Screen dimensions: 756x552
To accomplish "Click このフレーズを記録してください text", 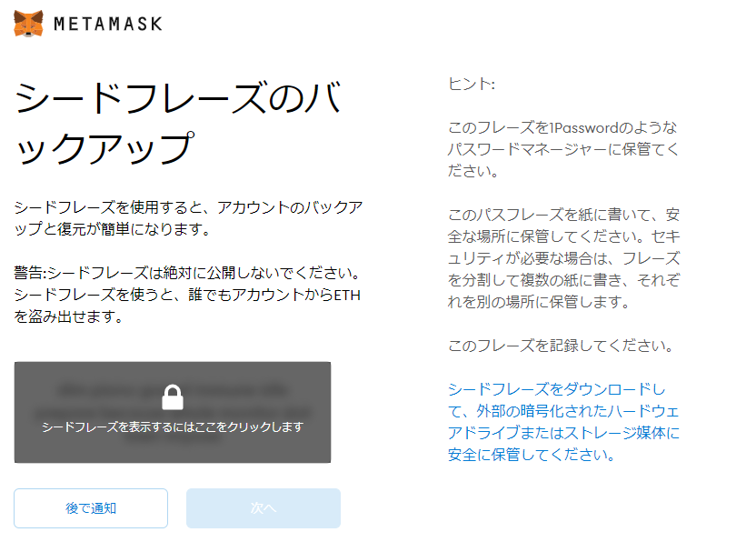I will [561, 346].
